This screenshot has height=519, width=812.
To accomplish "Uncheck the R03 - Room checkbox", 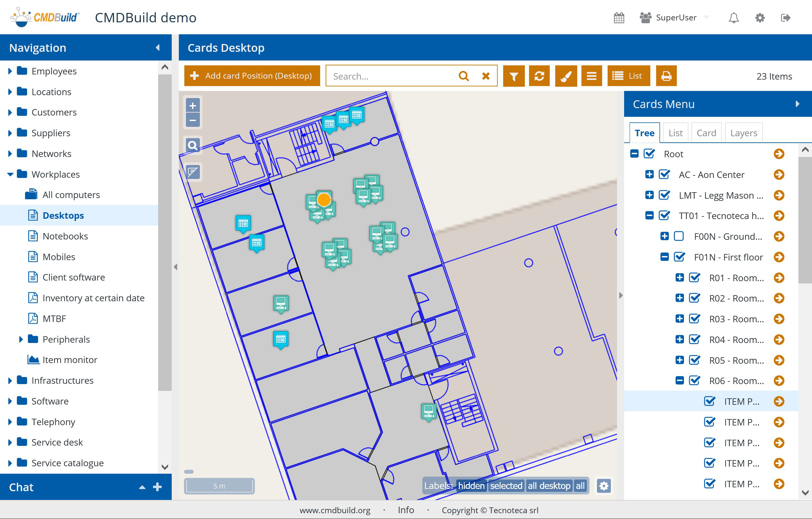I will click(x=694, y=319).
